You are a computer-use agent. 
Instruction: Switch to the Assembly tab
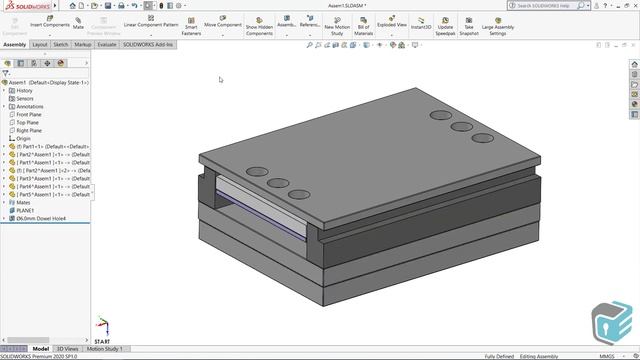15,44
